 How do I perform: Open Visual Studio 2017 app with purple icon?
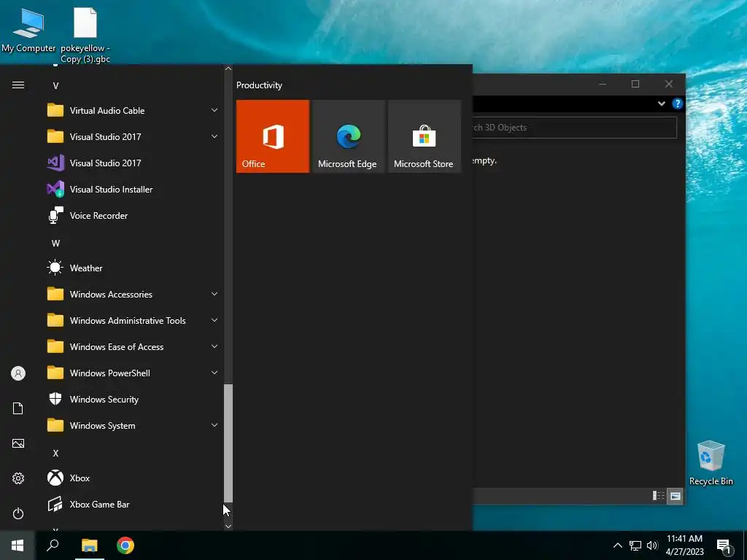[133, 163]
